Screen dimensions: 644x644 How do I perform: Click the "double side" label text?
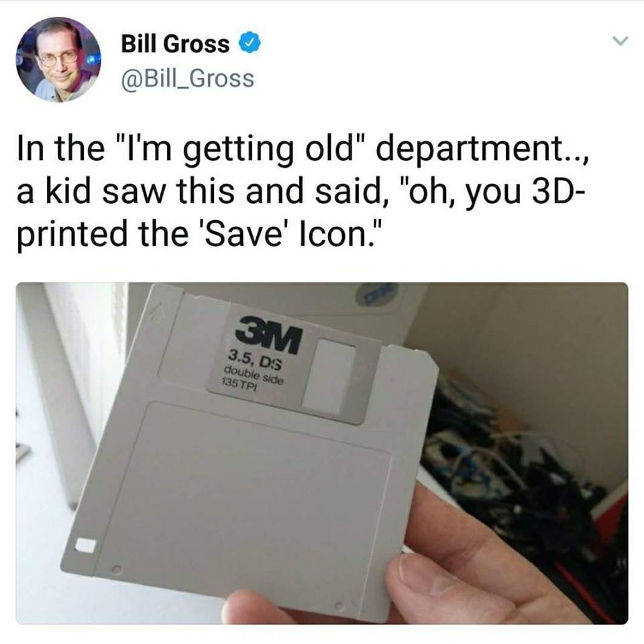click(253, 375)
